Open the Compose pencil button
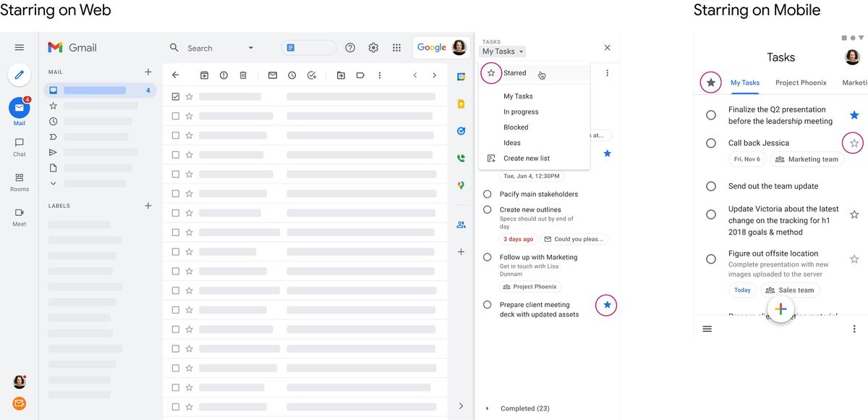This screenshot has width=868, height=420. click(19, 75)
